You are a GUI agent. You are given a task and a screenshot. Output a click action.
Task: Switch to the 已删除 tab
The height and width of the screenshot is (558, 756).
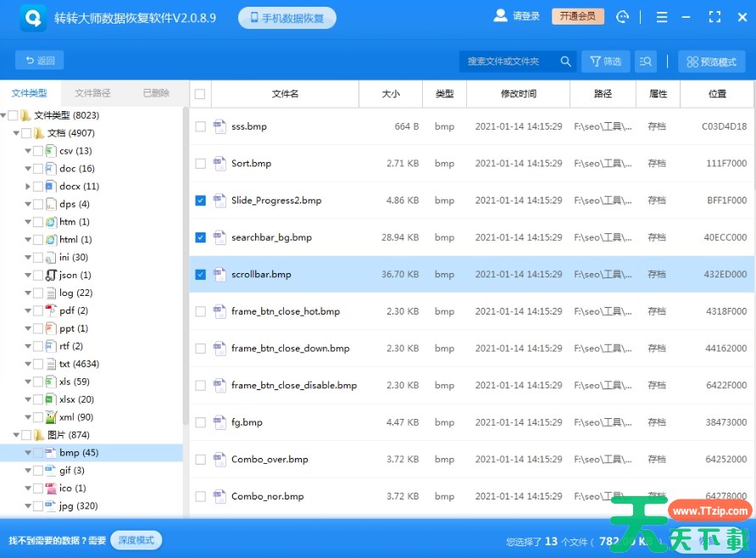[x=155, y=93]
